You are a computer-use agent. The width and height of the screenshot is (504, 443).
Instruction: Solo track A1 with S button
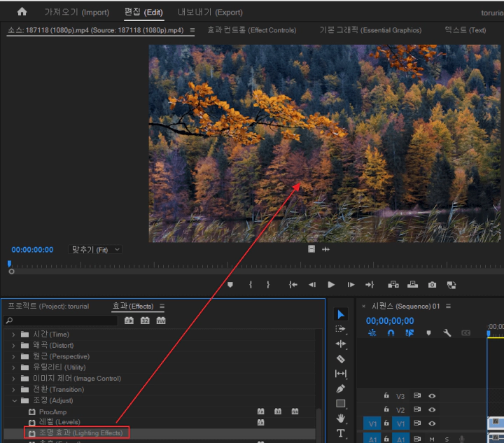[447, 439]
